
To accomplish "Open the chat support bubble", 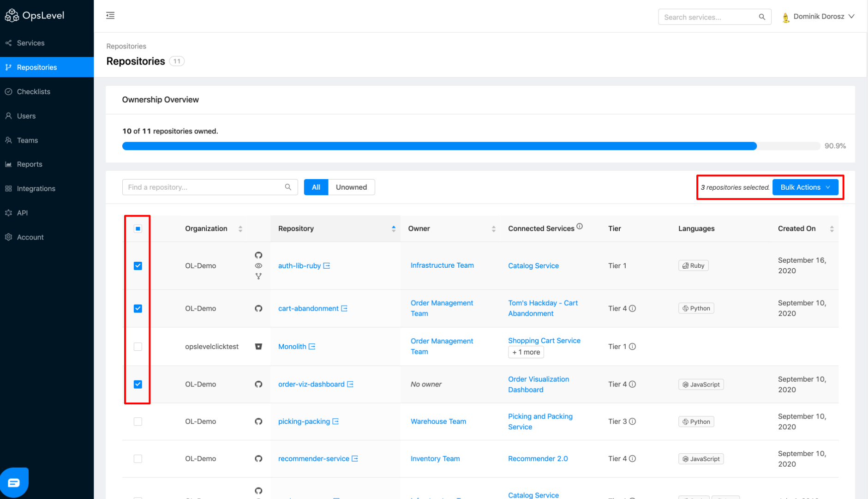I will coord(14,483).
